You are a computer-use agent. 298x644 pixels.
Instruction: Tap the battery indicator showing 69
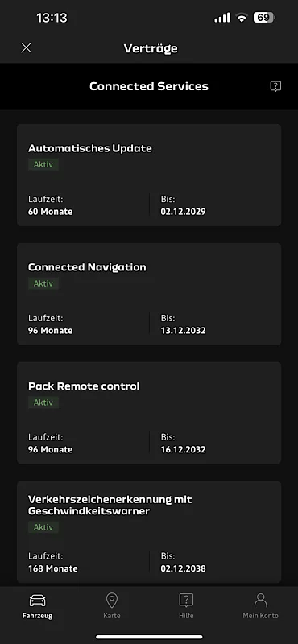click(264, 18)
